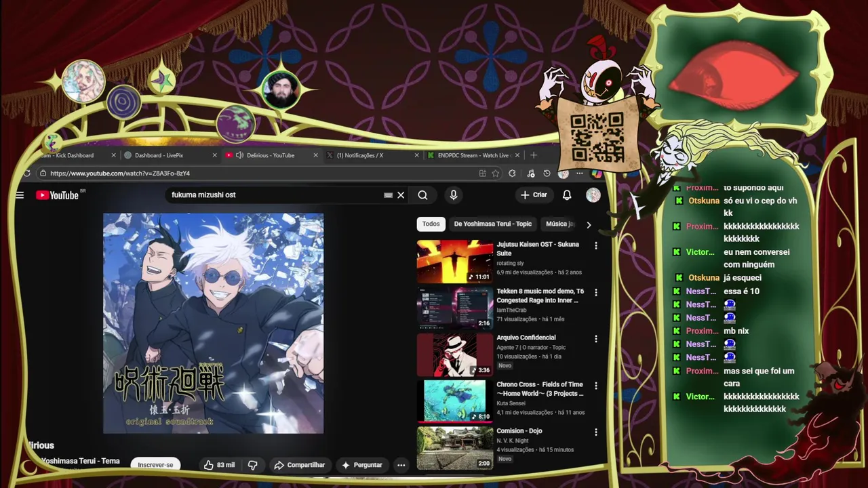The height and width of the screenshot is (488, 868).
Task: Close the Kick Dashboard tab
Action: click(113, 155)
